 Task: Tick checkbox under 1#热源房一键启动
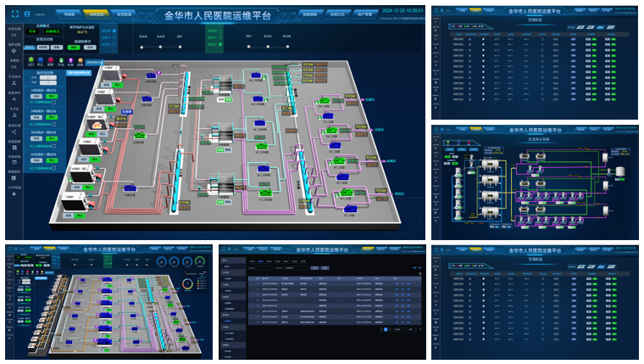coord(53,102)
